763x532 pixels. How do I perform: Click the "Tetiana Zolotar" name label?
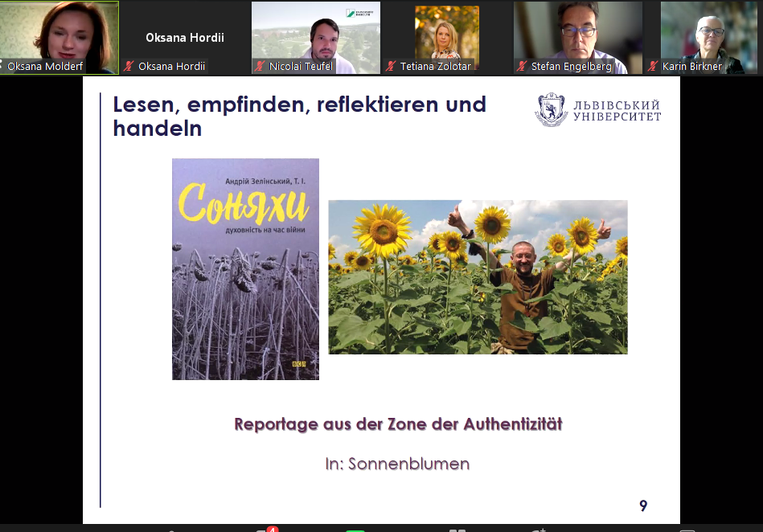click(436, 66)
